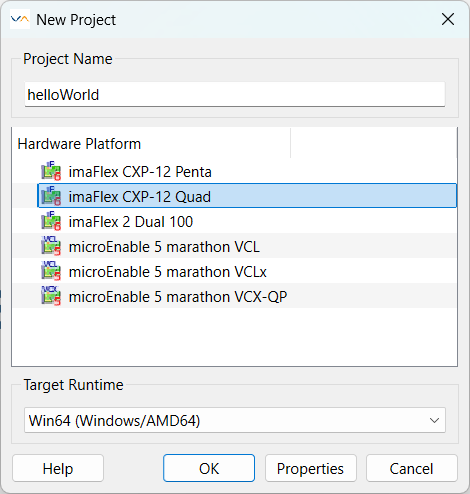Click the imaFlex 2 Dual 100 board icon
Viewport: 470px width, 494px height.
tap(51, 221)
